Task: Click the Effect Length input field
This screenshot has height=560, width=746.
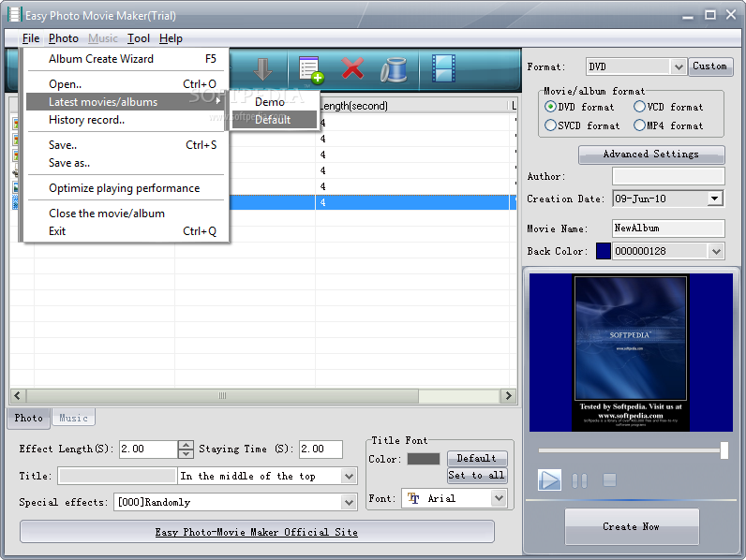Action: click(x=149, y=449)
